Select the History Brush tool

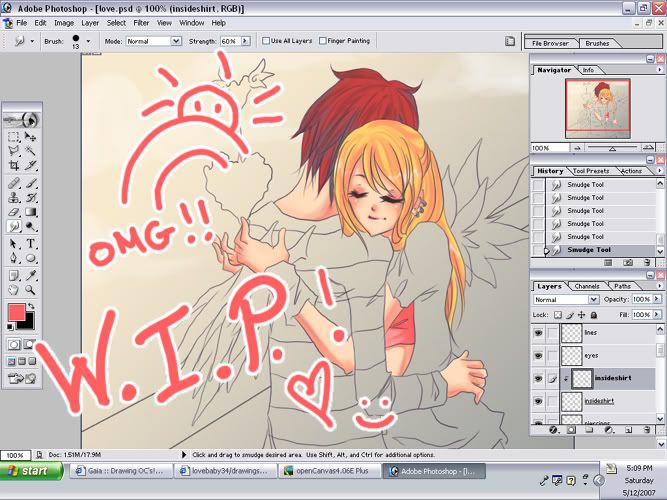pyautogui.click(x=30, y=197)
